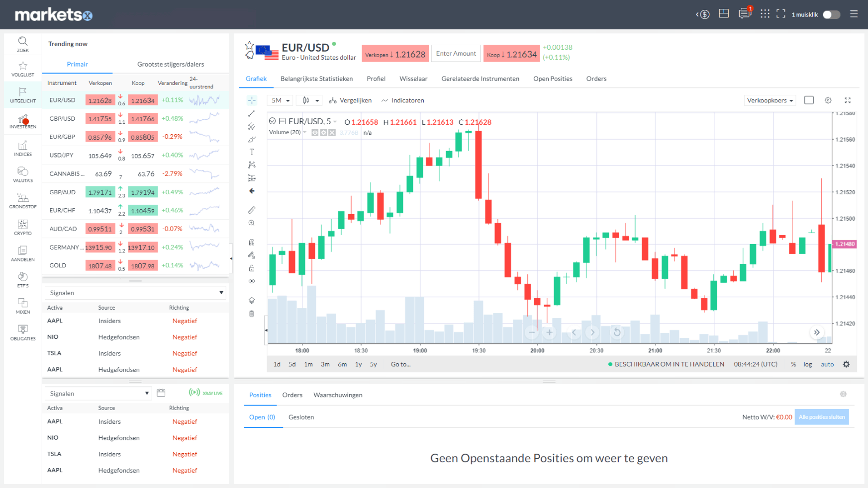This screenshot has height=488, width=868.
Task: Lock all drawings with the padlock icon
Action: (x=252, y=268)
